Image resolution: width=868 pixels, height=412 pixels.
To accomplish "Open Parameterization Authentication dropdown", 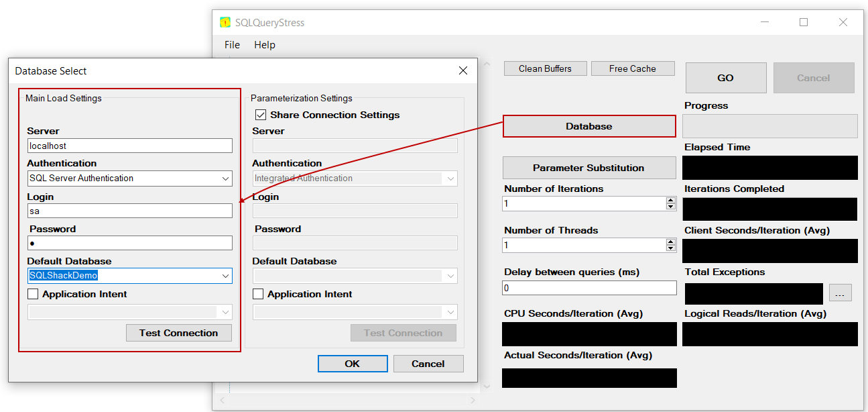I will [x=450, y=178].
